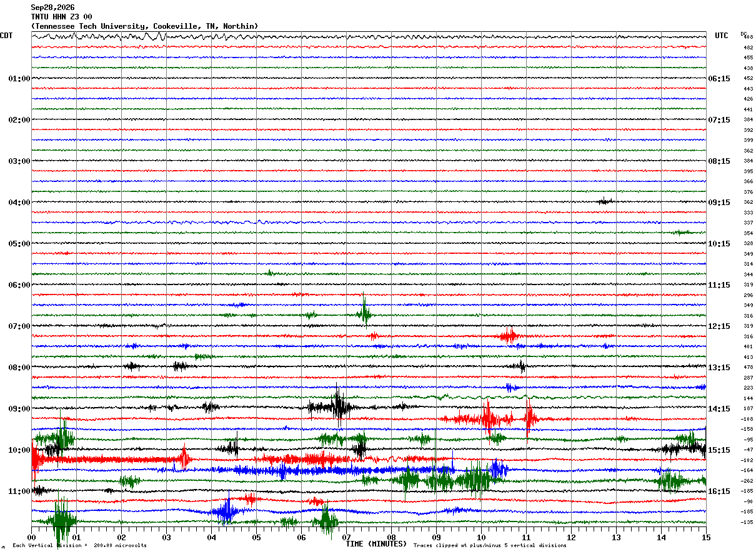Screen dimensions: 756x554
Task: Click the 15 minute axis tick label
Action: click(x=706, y=537)
